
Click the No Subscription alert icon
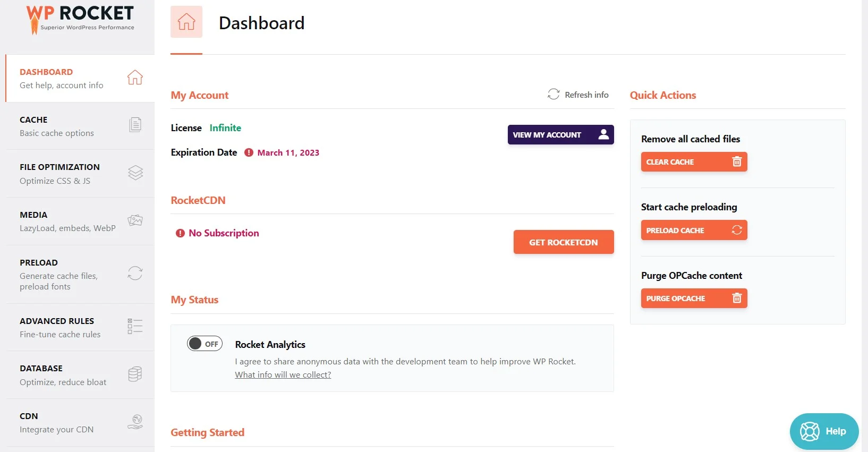180,233
